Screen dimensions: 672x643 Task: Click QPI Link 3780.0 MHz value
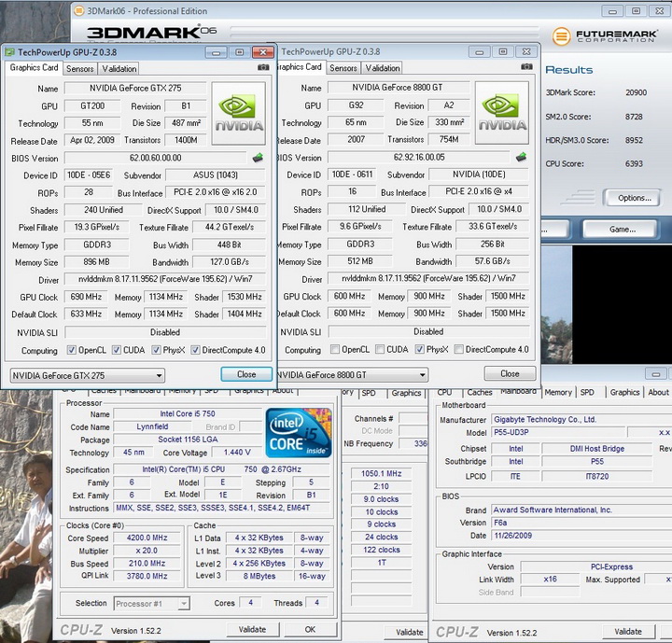(147, 576)
